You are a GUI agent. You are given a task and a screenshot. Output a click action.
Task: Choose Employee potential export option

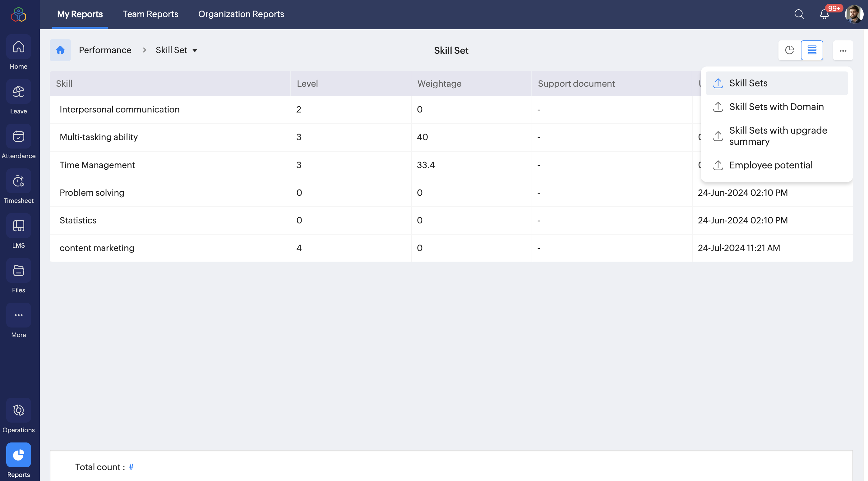click(x=771, y=165)
